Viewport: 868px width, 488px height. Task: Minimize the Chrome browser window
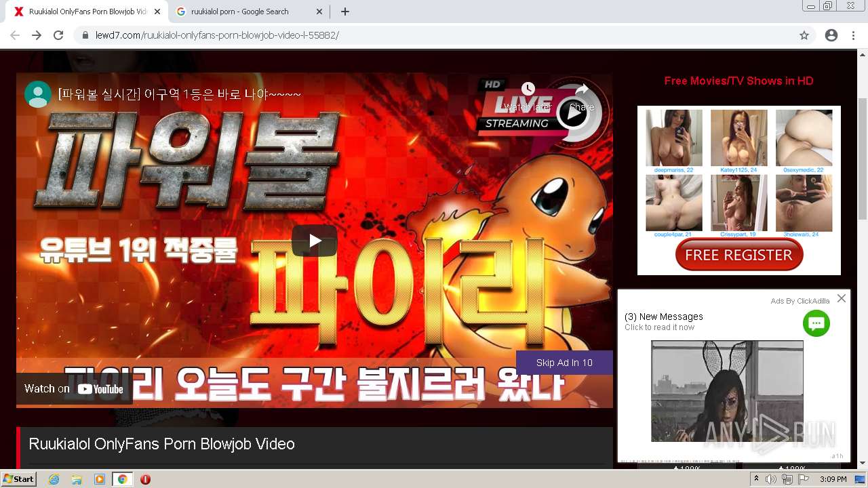[810, 6]
